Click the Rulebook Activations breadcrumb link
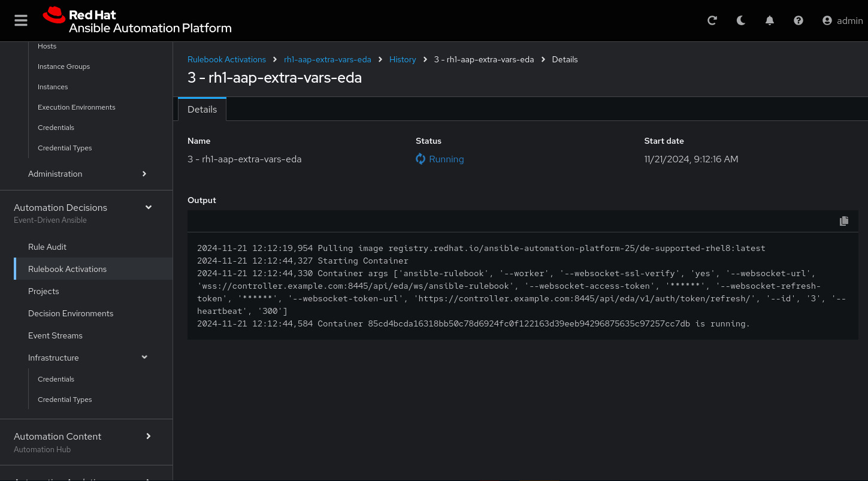Viewport: 868px width, 481px height. point(226,59)
